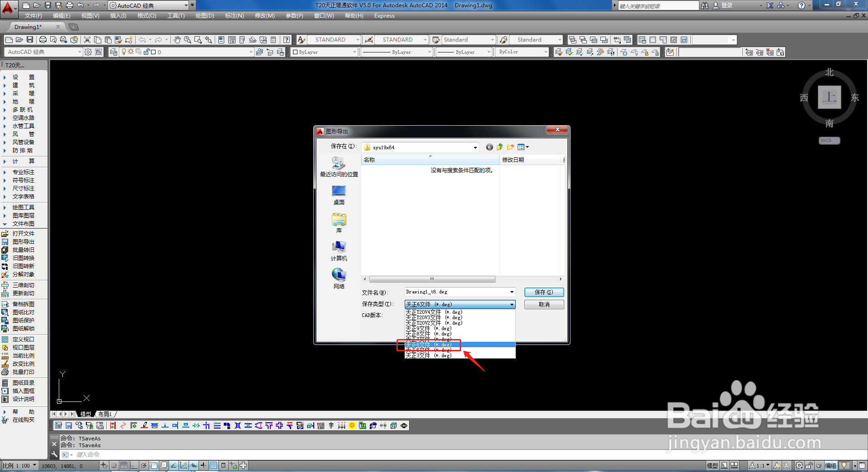
Task: Toggle Grid Display in status bar
Action: 124,466
